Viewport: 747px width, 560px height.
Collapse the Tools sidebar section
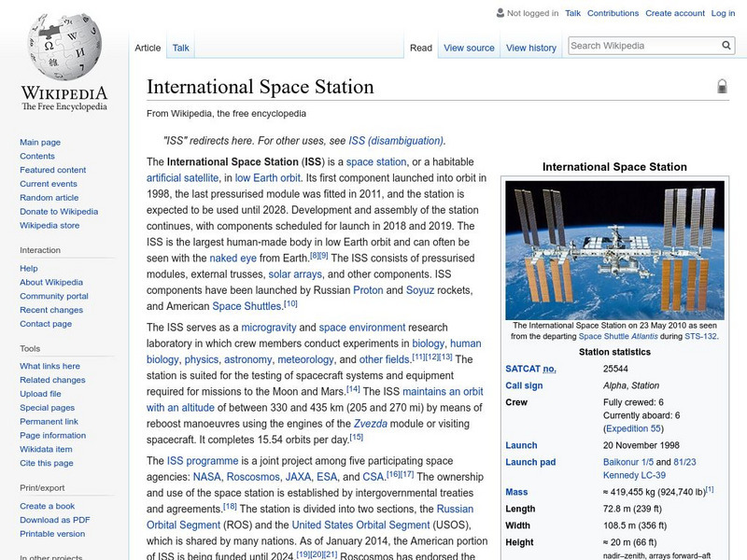[30, 348]
